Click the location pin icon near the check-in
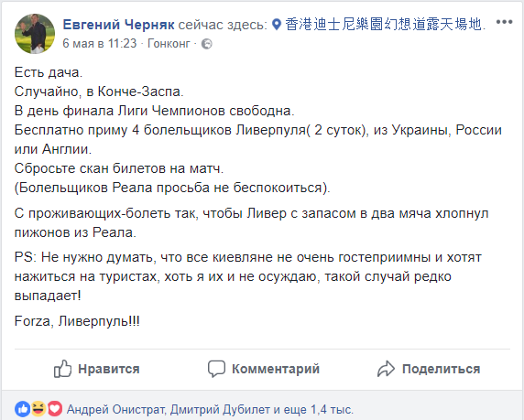This screenshot has height=420, width=524. coord(277,25)
